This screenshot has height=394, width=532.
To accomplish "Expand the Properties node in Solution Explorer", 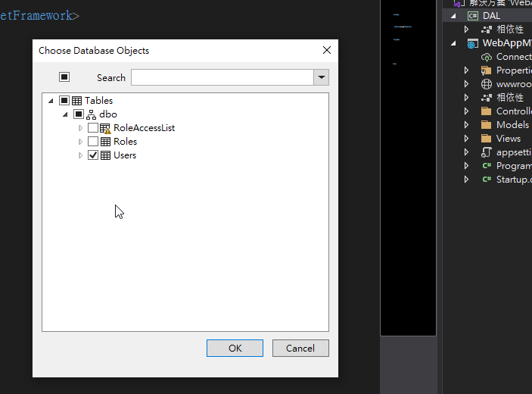I will (466, 70).
